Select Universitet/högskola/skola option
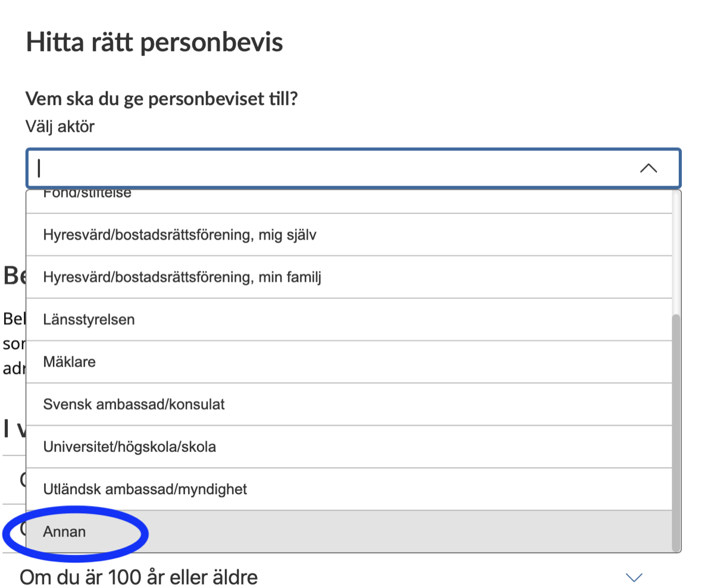Image resolution: width=714 pixels, height=588 pixels. tap(349, 446)
